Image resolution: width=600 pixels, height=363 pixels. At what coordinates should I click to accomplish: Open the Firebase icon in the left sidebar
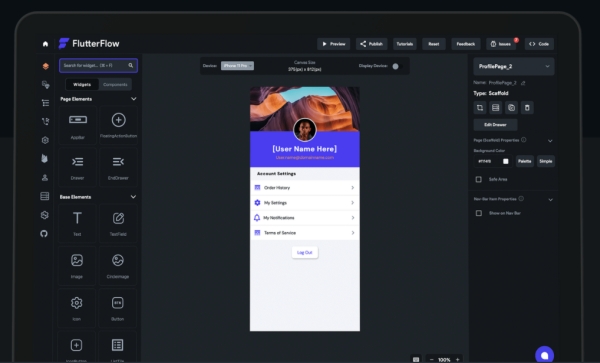[44, 158]
